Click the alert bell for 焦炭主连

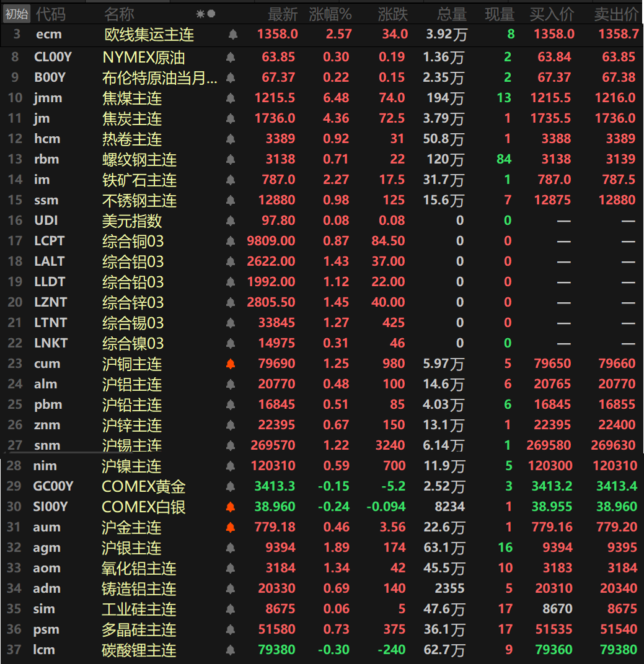tap(231, 118)
